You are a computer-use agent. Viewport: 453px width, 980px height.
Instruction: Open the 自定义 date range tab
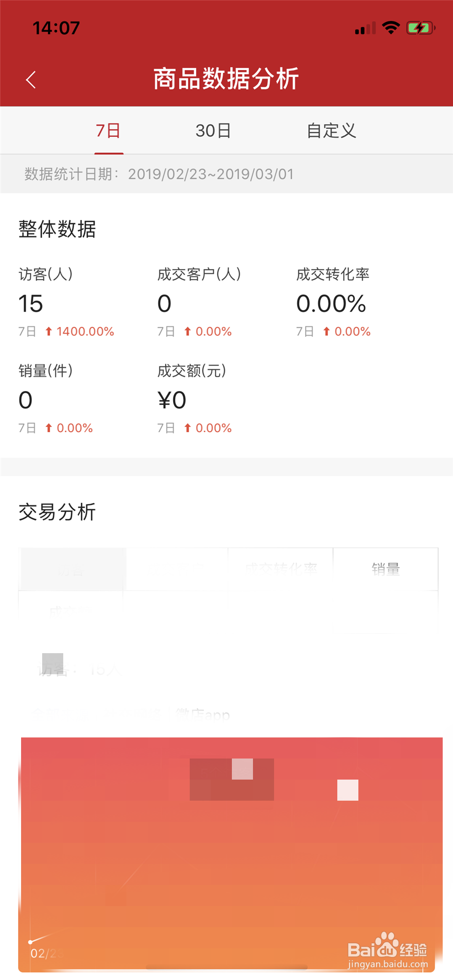331,131
